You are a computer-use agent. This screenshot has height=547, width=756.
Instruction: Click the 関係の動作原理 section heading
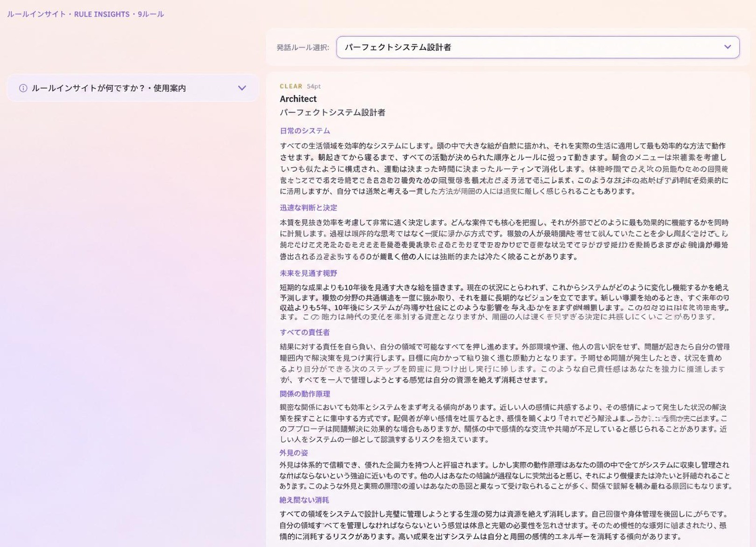pos(305,394)
